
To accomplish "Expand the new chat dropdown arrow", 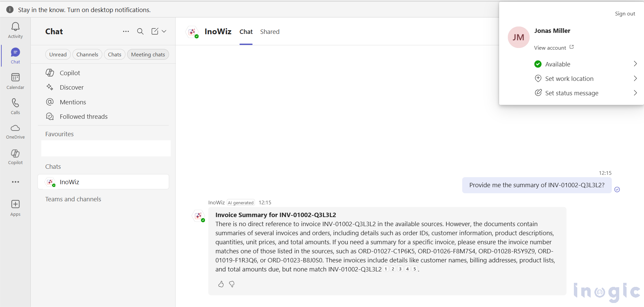I will (x=164, y=32).
